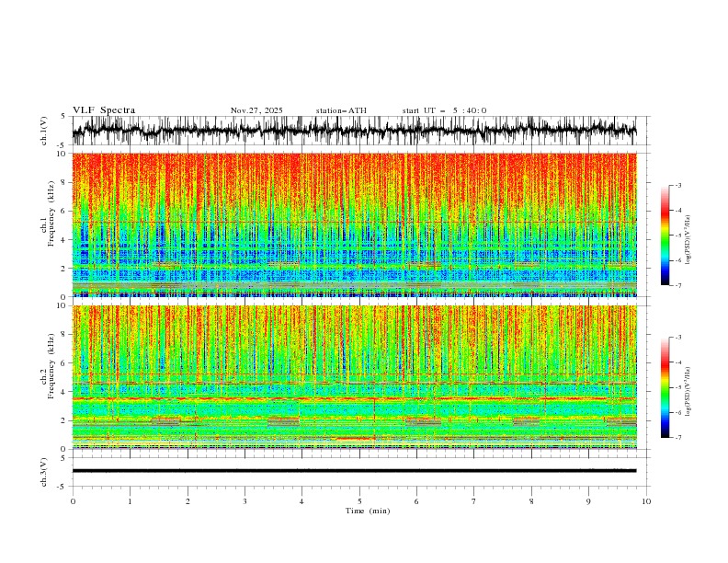Image resolution: width=728 pixels, height=563 pixels.
Task: Click the 'Time (min)' axis label
Action: pos(368,511)
